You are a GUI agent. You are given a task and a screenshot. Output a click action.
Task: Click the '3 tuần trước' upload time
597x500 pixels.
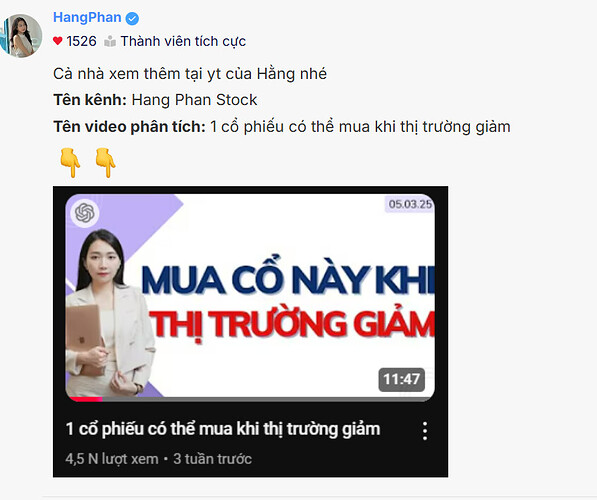pyautogui.click(x=212, y=459)
